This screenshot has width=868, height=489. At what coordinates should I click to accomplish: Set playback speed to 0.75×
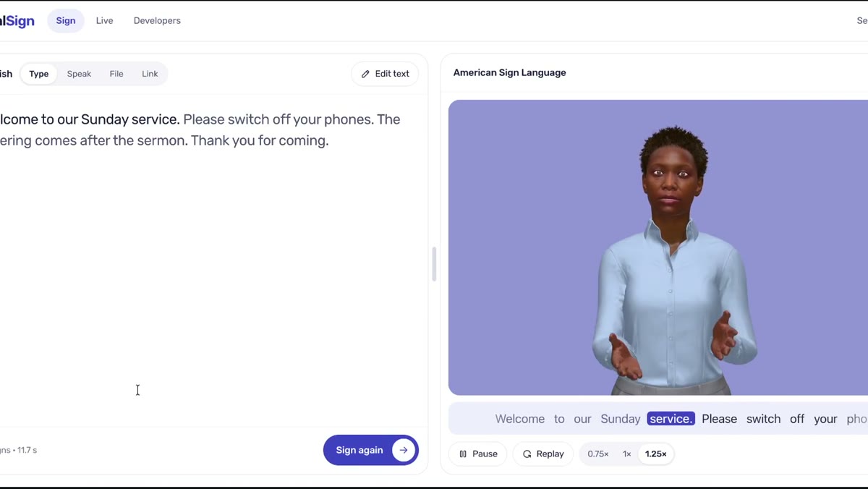(x=598, y=454)
